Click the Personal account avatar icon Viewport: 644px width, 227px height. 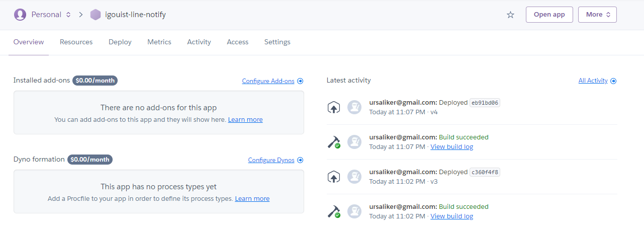[20, 15]
